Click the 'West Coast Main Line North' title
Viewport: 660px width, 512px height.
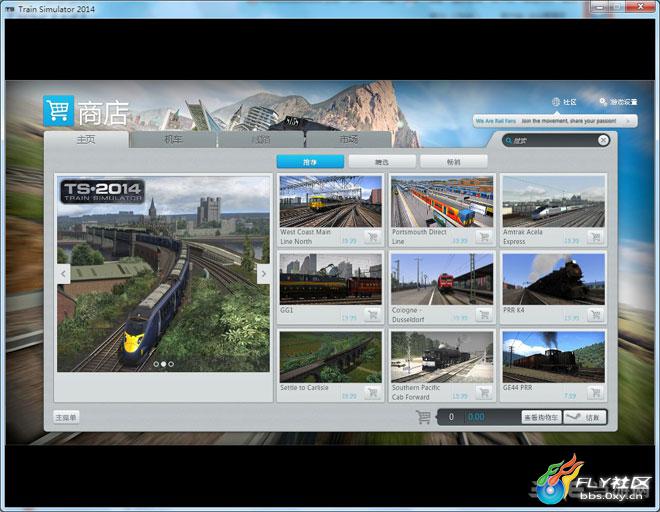[x=306, y=237]
